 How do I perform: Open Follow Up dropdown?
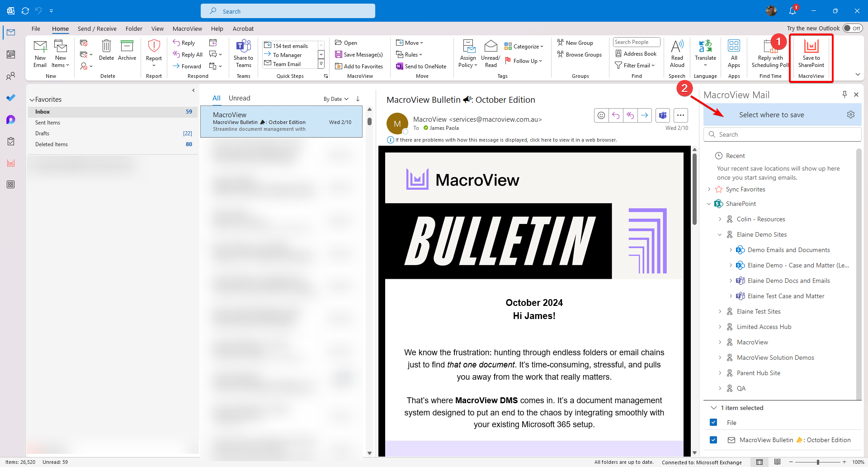524,61
